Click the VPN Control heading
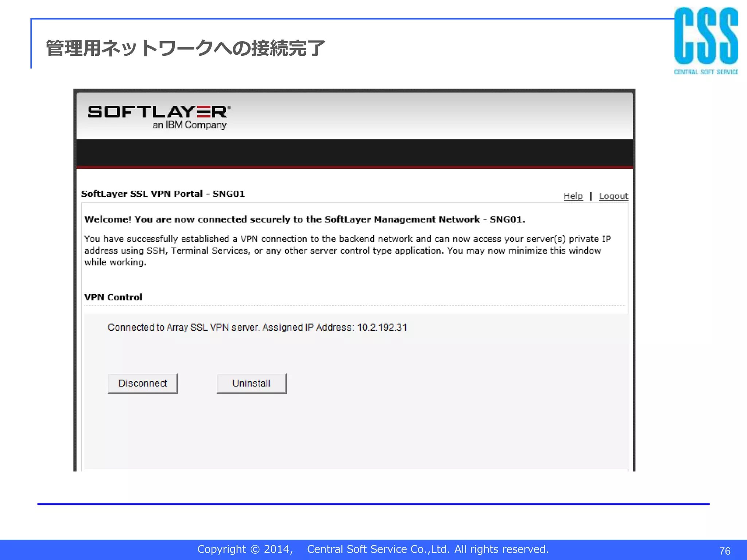Screen dimensions: 747x560 pyautogui.click(x=113, y=297)
